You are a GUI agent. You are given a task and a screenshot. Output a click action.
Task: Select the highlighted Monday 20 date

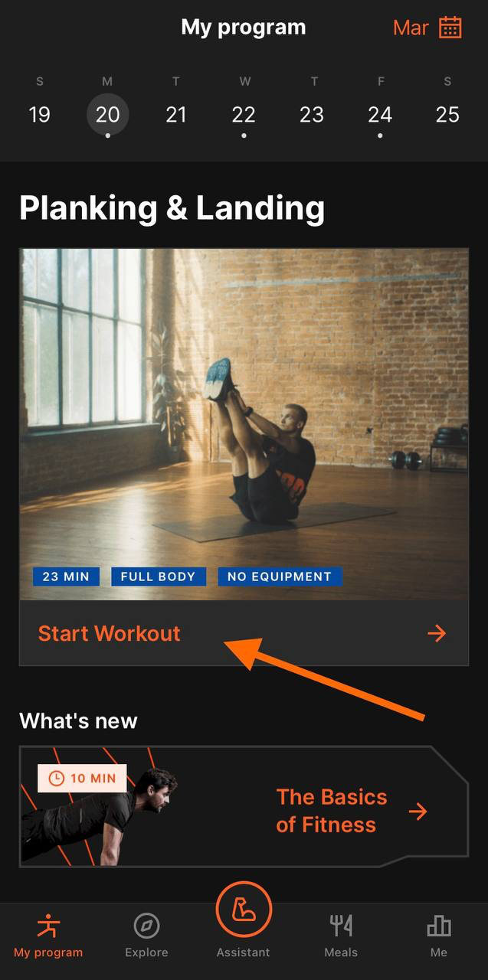[x=107, y=115]
